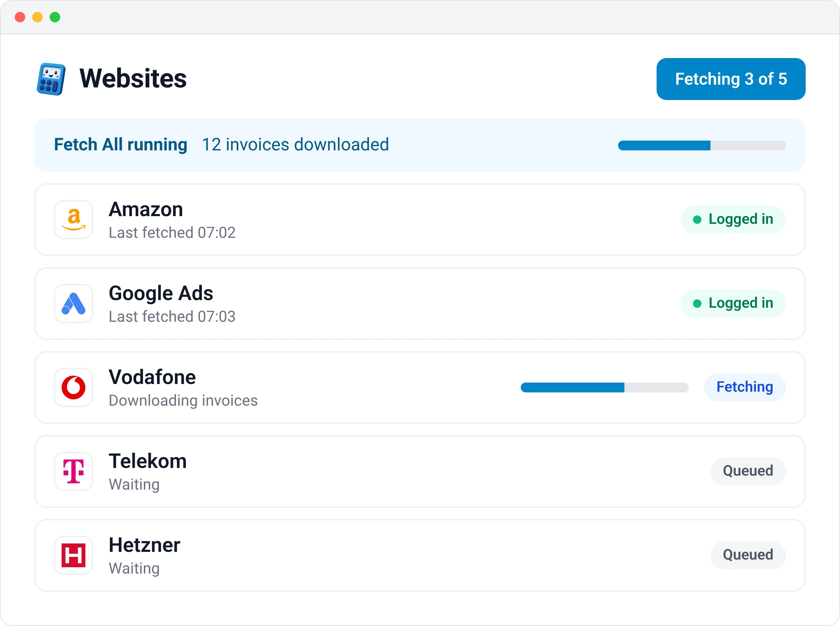The image size is (840, 626).
Task: Click Hetzner's Queued status badge
Action: (x=748, y=555)
